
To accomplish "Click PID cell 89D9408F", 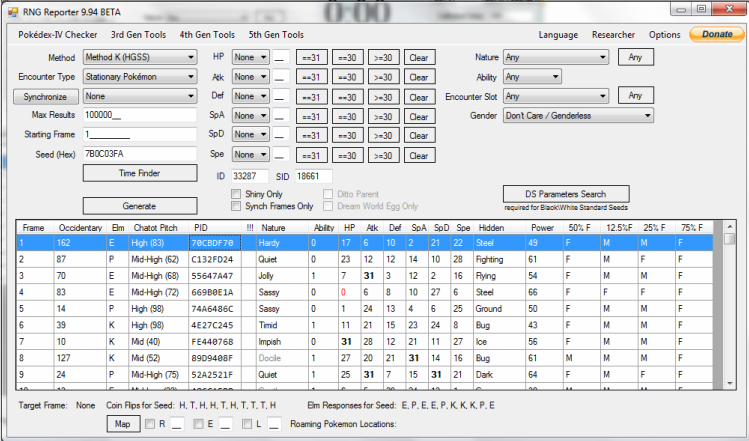I will 215,358.
